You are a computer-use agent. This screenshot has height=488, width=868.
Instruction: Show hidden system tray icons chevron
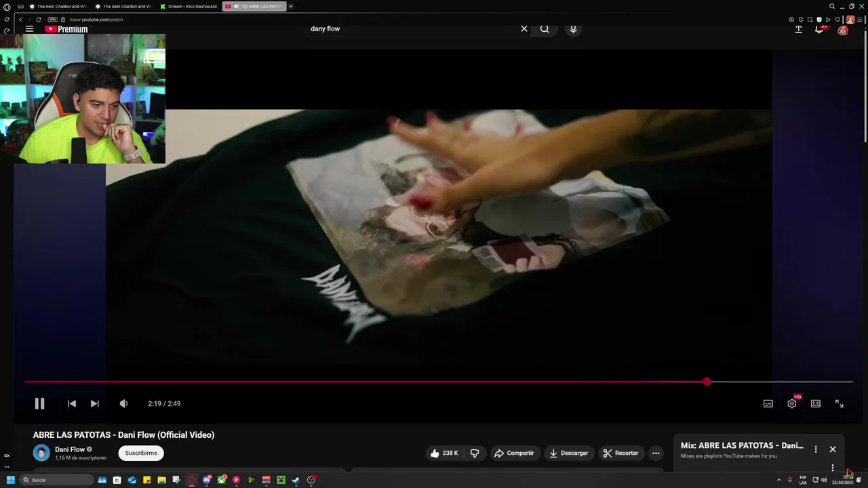778,480
